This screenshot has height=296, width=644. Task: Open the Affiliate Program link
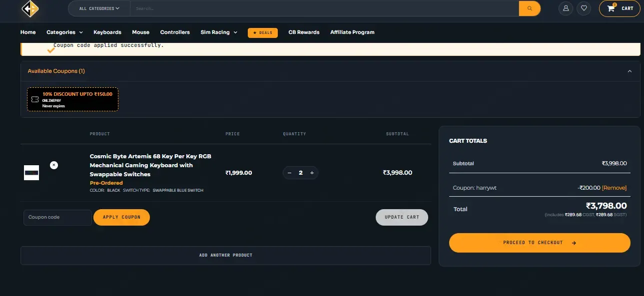tap(352, 32)
